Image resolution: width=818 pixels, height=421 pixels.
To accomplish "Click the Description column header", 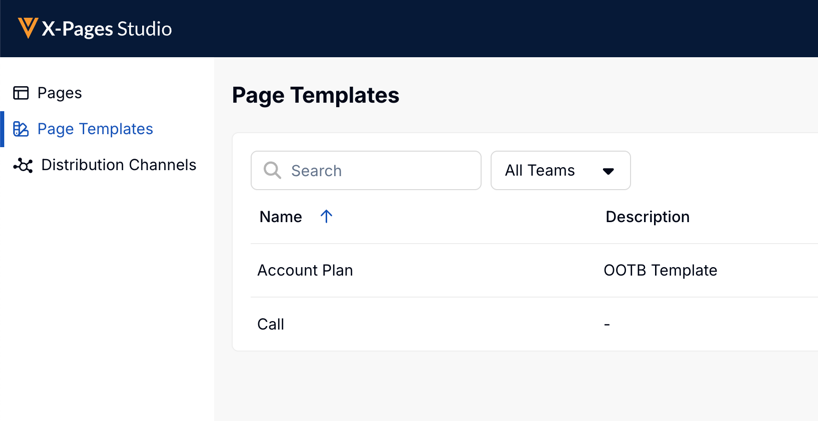I will [647, 217].
